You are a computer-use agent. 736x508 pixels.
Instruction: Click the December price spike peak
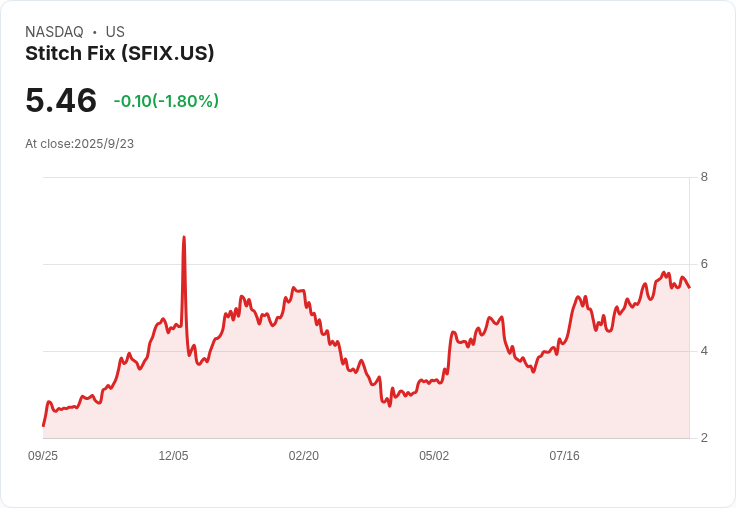[x=184, y=237]
